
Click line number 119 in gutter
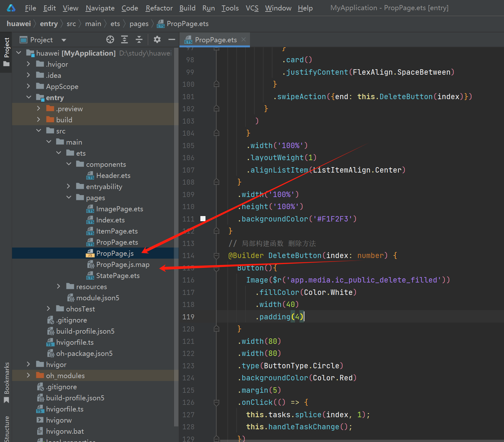coord(188,317)
